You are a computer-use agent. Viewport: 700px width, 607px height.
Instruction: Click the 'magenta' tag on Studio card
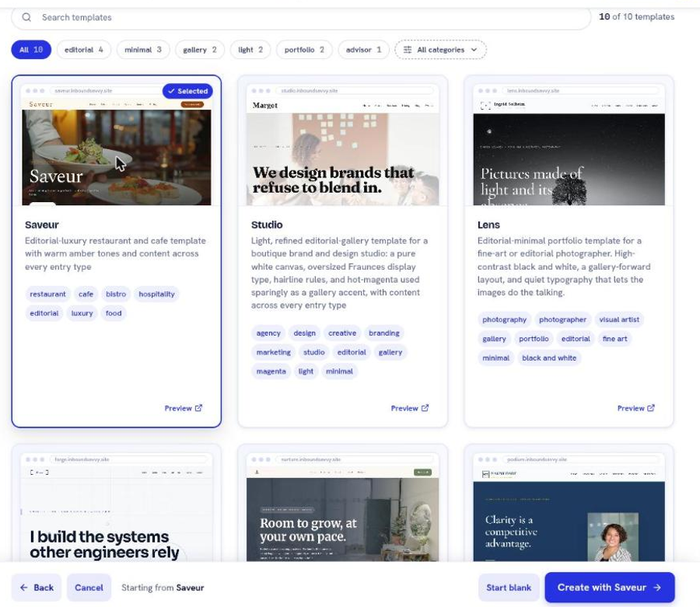[x=271, y=371]
